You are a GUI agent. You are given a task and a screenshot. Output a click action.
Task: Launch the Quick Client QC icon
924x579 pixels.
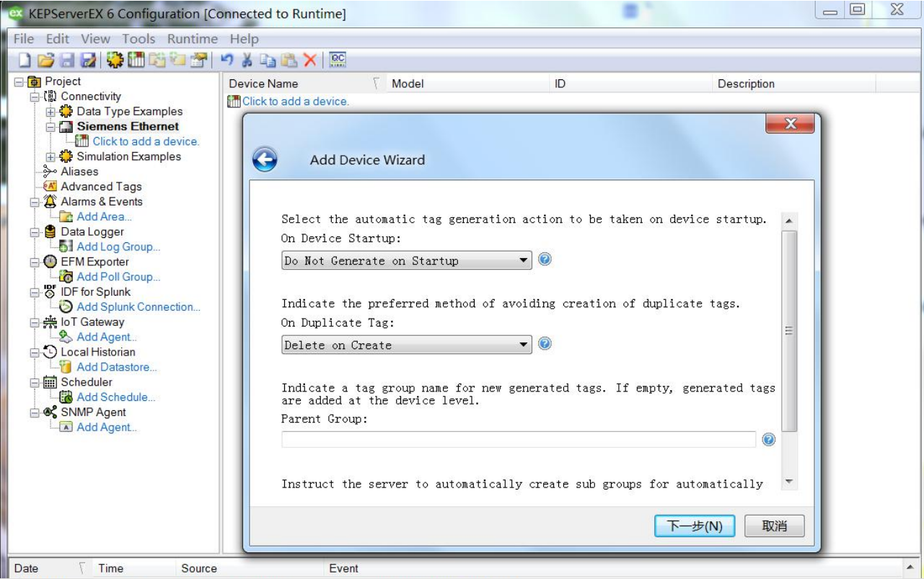(x=338, y=61)
